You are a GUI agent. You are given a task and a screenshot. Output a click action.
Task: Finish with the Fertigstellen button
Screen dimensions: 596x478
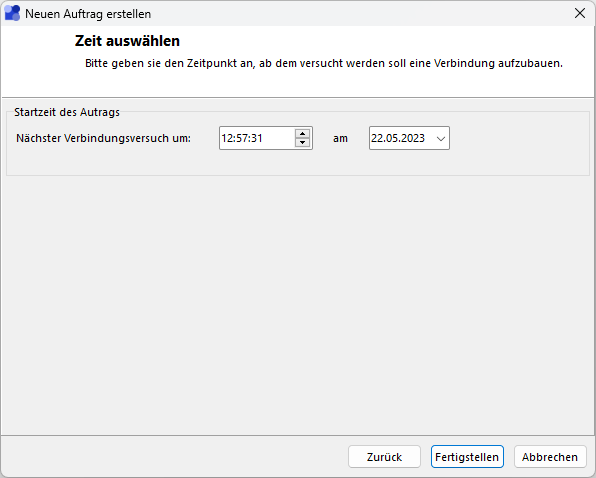[x=467, y=457]
